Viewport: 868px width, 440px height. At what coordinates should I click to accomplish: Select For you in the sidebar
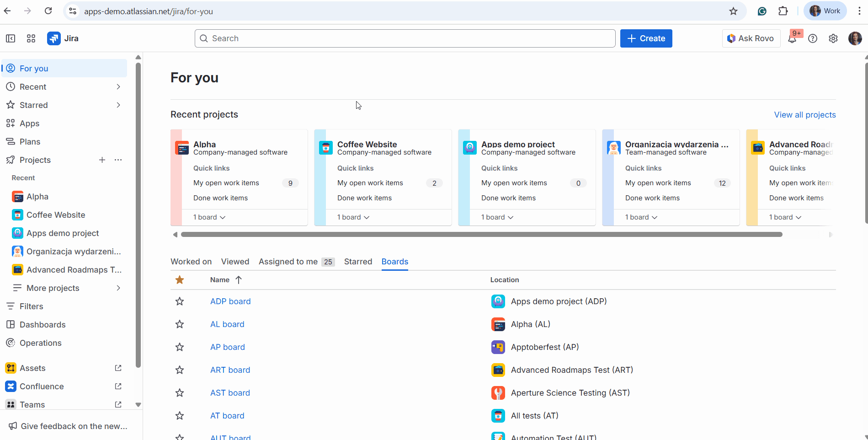(x=64, y=68)
